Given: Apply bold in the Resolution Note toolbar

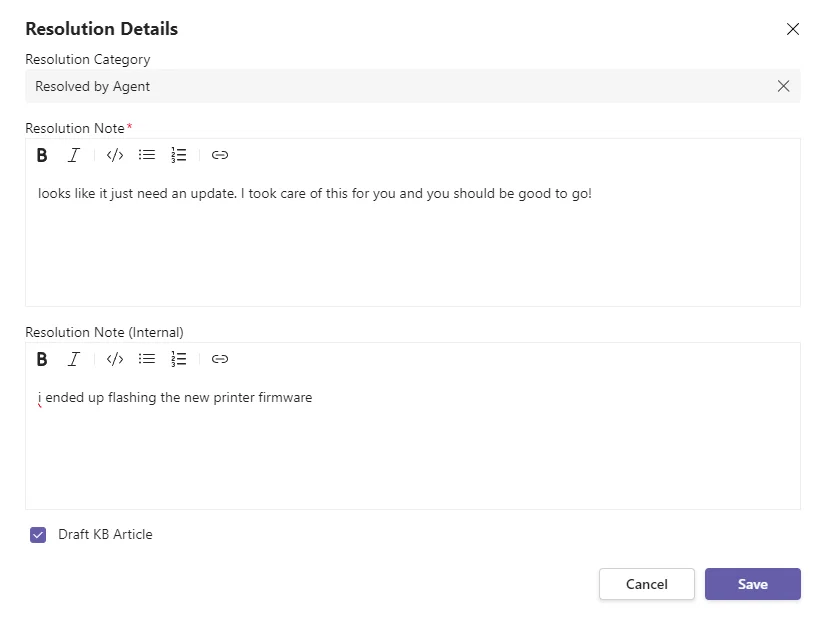Looking at the screenshot, I should click(x=42, y=155).
